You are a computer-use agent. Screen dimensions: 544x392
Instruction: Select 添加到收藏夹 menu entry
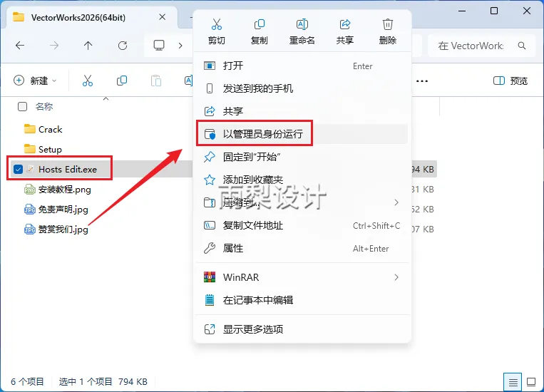pos(302,180)
